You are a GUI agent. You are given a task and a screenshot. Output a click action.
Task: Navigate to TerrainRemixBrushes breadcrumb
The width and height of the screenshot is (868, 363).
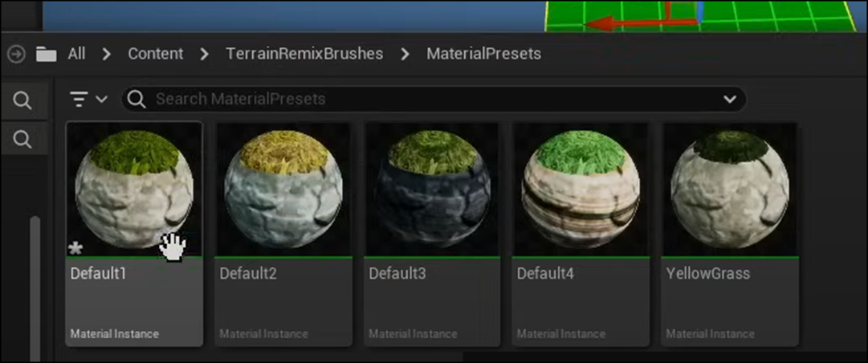[304, 54]
